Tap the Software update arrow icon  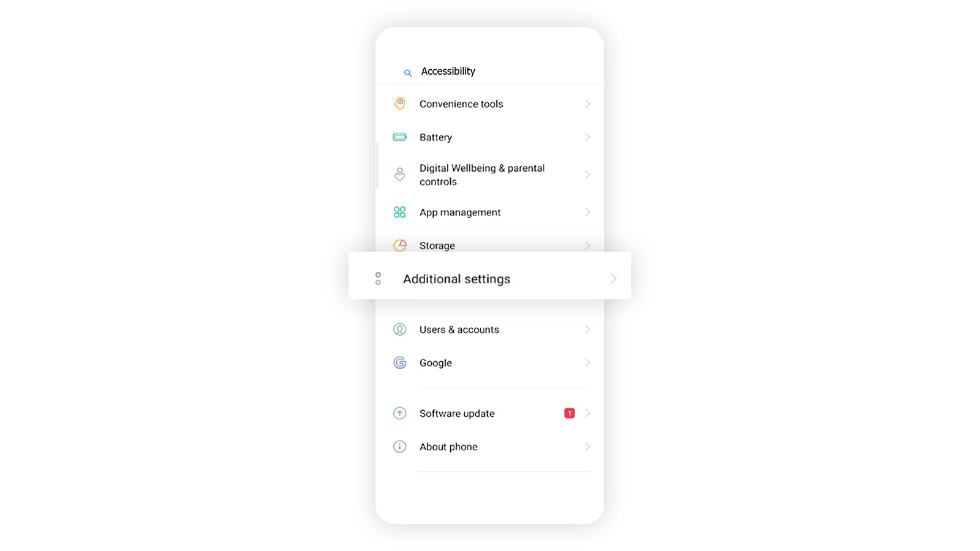tap(399, 413)
